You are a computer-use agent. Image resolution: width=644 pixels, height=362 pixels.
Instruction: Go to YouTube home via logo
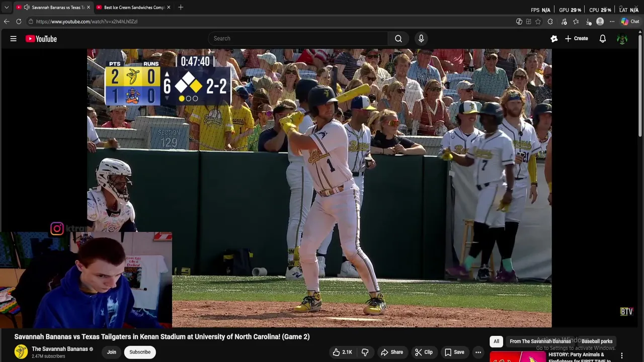tap(41, 39)
